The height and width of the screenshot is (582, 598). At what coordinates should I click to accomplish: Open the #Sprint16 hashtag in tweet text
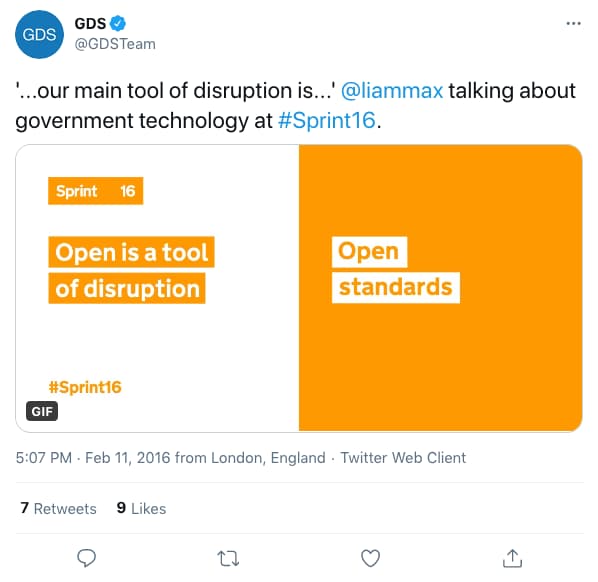[x=327, y=121]
